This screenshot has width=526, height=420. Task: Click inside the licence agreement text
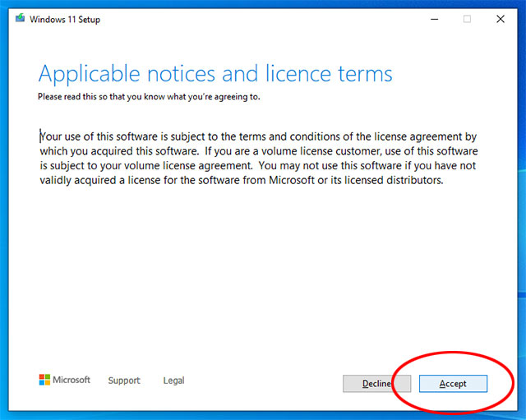tap(258, 159)
